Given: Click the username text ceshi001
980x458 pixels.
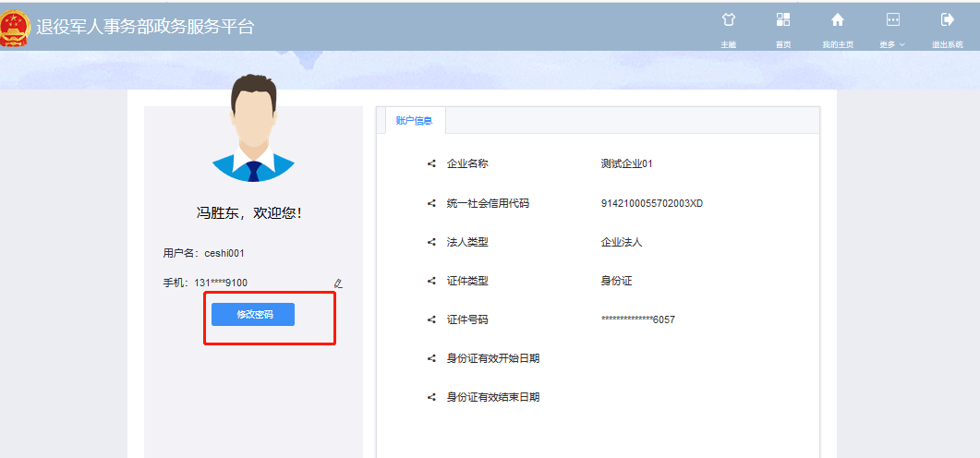Looking at the screenshot, I should pyautogui.click(x=224, y=253).
